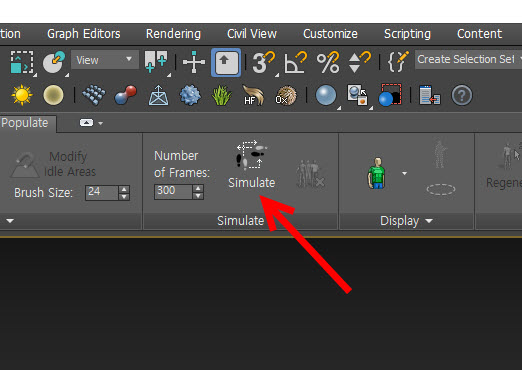Open the display mode dropdown arrow
The width and height of the screenshot is (522, 370).
tap(404, 173)
